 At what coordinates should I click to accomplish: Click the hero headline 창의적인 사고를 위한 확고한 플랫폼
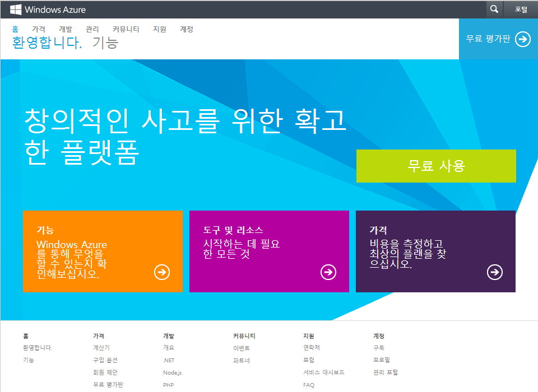(185, 137)
